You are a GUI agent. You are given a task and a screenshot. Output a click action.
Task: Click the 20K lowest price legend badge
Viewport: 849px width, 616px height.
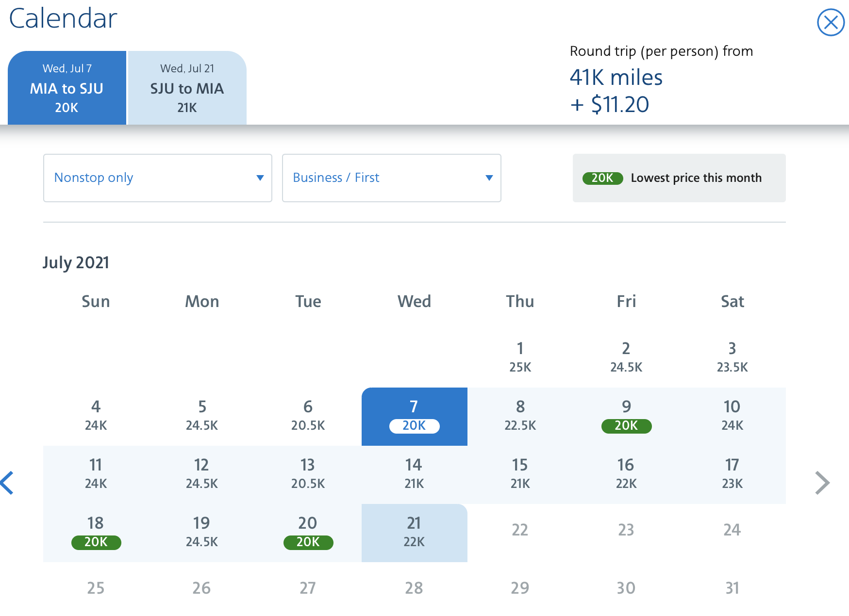click(x=602, y=178)
